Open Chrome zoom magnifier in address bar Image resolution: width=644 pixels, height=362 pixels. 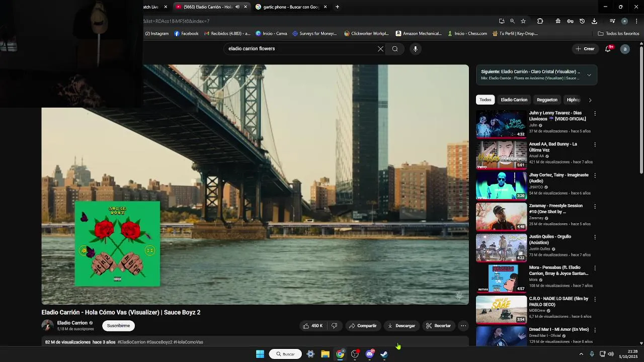click(512, 21)
